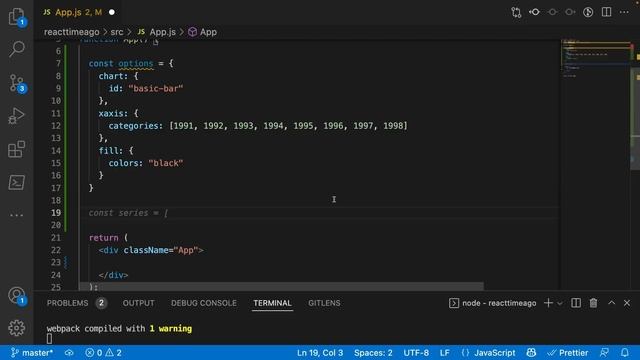Click the 'categories' property name
Image resolution: width=640 pixels, height=360 pixels.
point(133,126)
